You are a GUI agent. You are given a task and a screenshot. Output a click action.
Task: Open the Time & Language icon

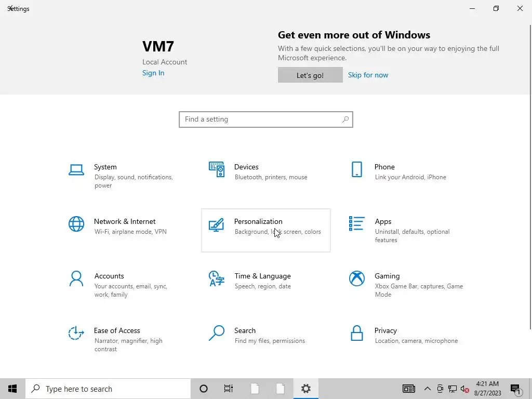tap(217, 278)
